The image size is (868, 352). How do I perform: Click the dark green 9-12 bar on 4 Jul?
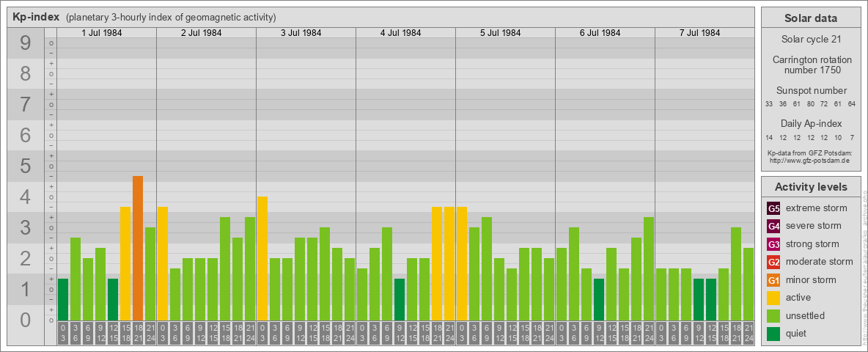pyautogui.click(x=400, y=299)
